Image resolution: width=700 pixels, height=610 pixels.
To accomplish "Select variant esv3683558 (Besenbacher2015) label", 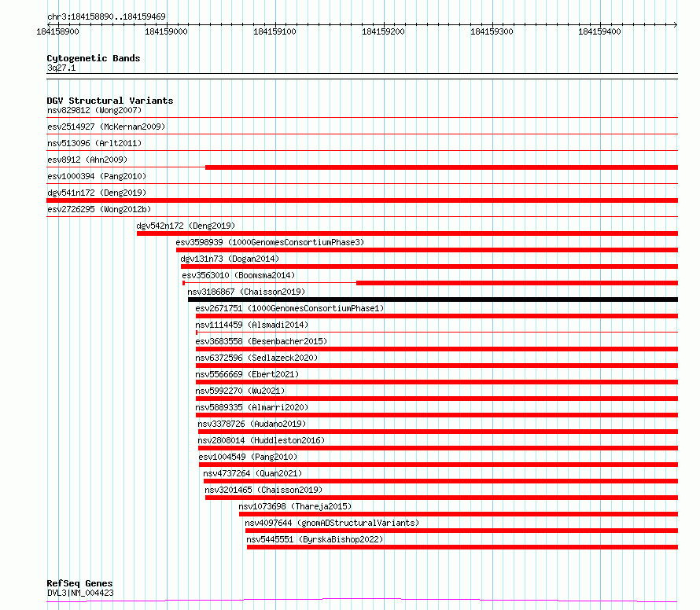I will point(261,341).
